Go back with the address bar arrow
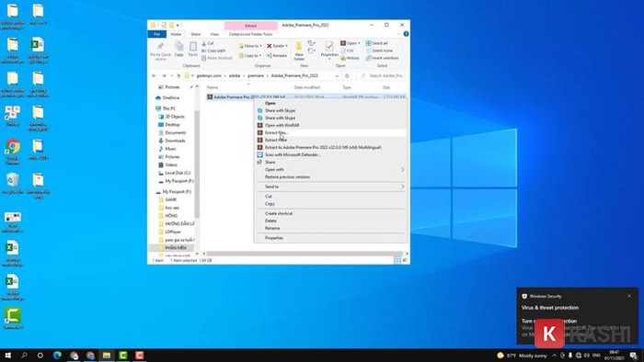The width and height of the screenshot is (644, 362). (x=154, y=76)
